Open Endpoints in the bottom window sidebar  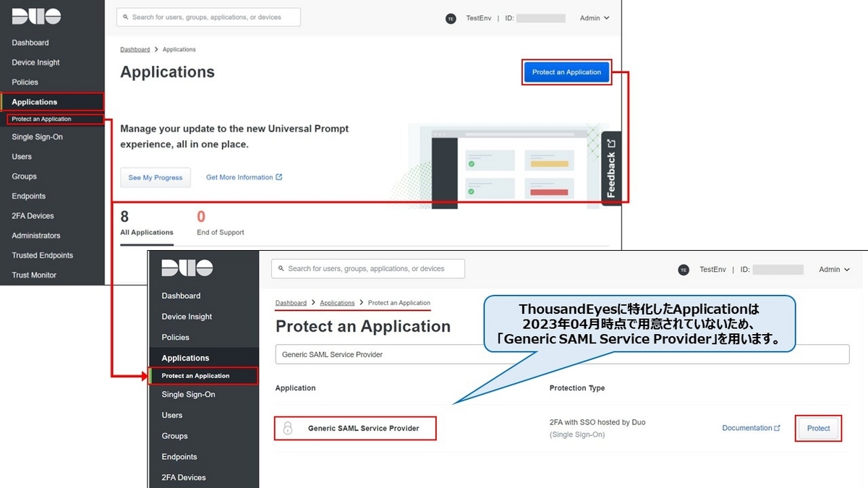[x=179, y=457]
